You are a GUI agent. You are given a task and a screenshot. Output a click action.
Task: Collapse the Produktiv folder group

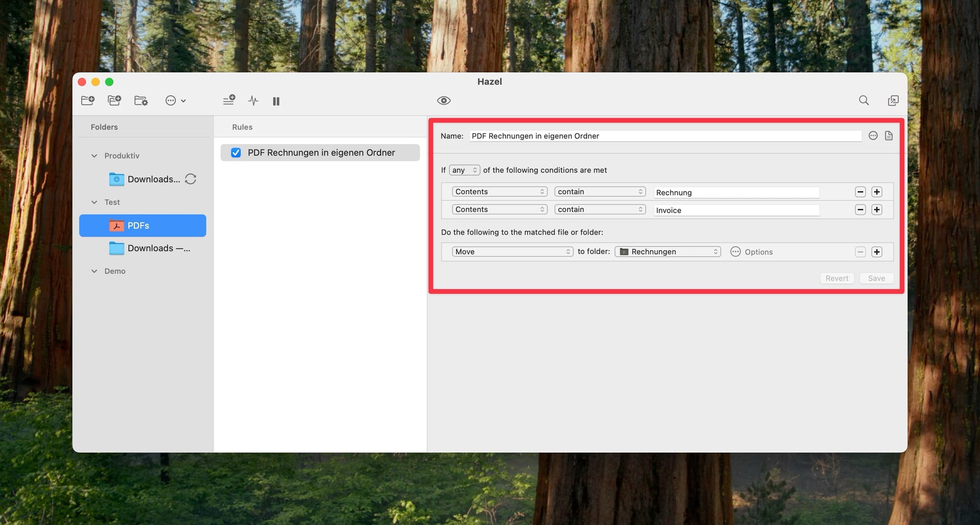point(94,156)
